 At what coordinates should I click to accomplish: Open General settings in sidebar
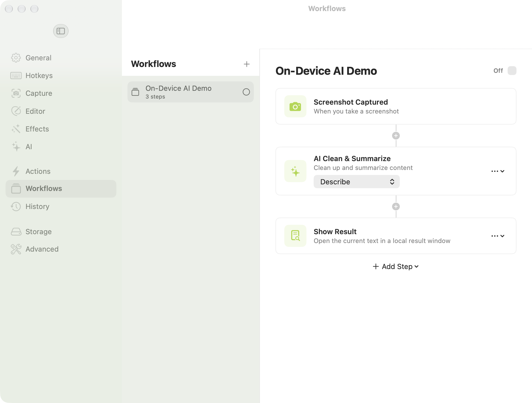pos(61,58)
